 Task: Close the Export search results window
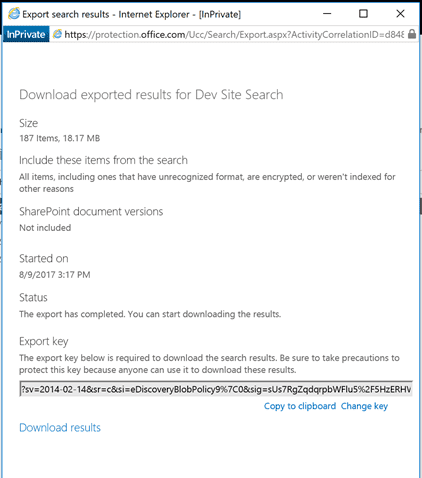pyautogui.click(x=400, y=14)
